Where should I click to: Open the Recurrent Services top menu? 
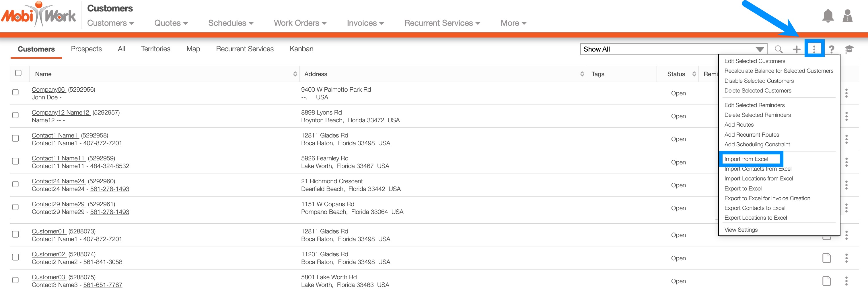pos(442,23)
